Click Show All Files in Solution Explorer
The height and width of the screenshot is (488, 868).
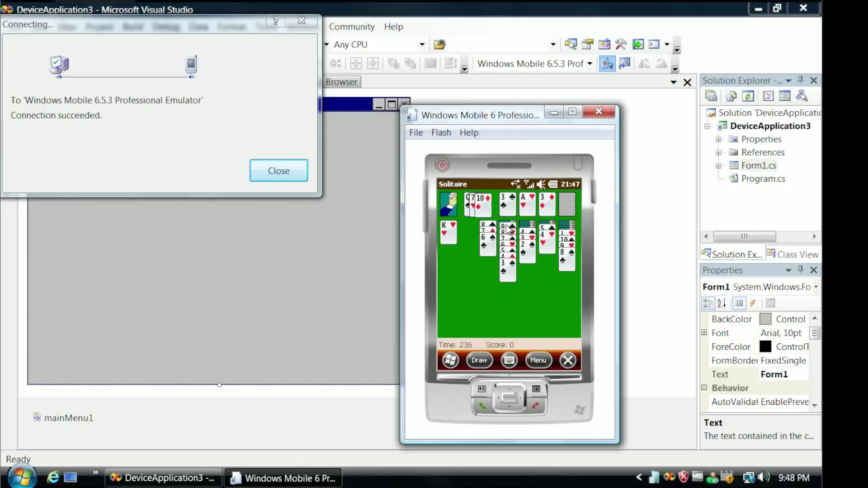[x=731, y=96]
